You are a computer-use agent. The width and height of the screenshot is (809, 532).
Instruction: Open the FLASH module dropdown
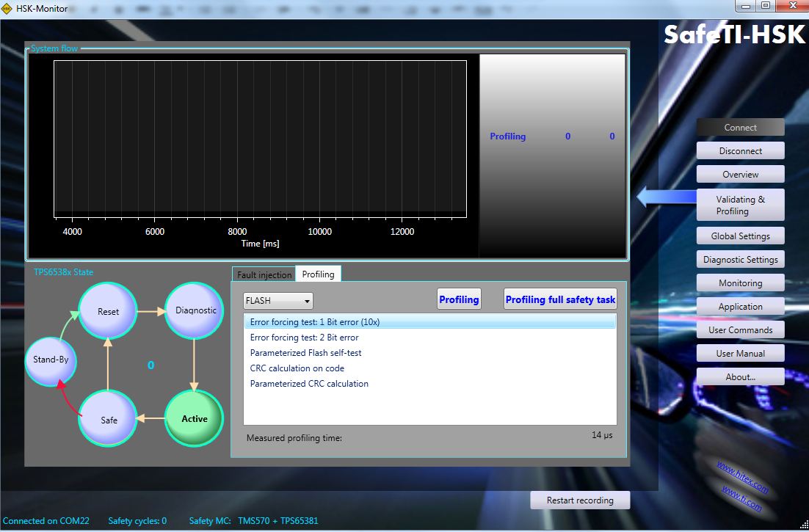[x=278, y=301]
